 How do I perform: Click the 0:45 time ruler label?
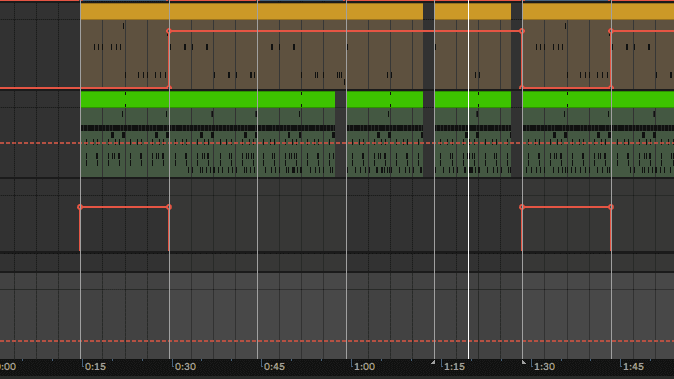tap(274, 367)
